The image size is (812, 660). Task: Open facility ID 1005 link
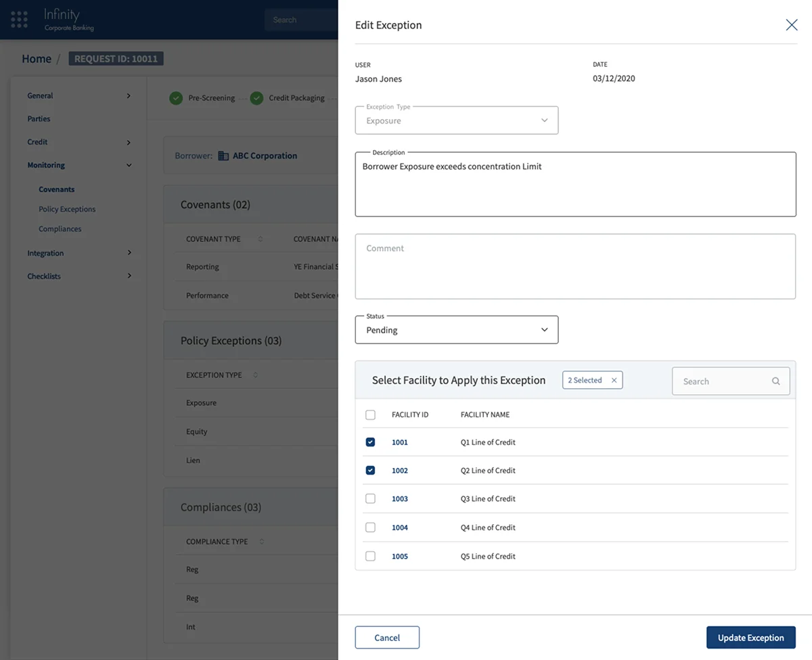pyautogui.click(x=400, y=557)
